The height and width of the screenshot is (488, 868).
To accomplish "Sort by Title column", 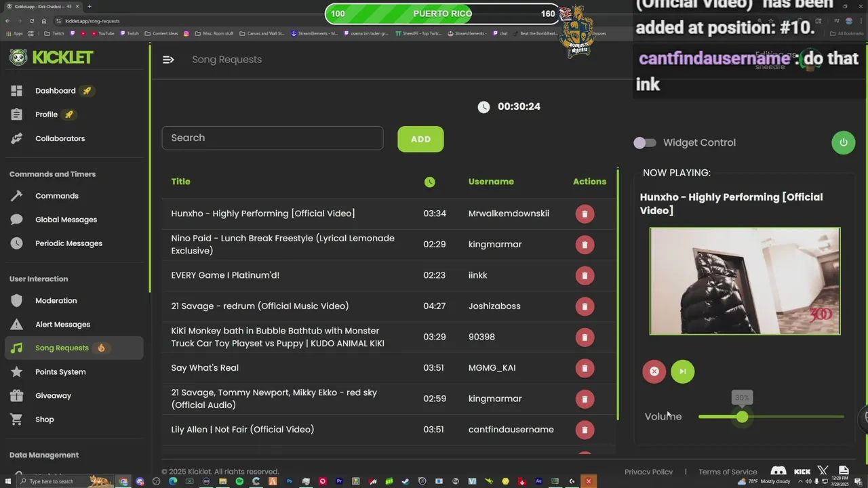I will pos(180,182).
